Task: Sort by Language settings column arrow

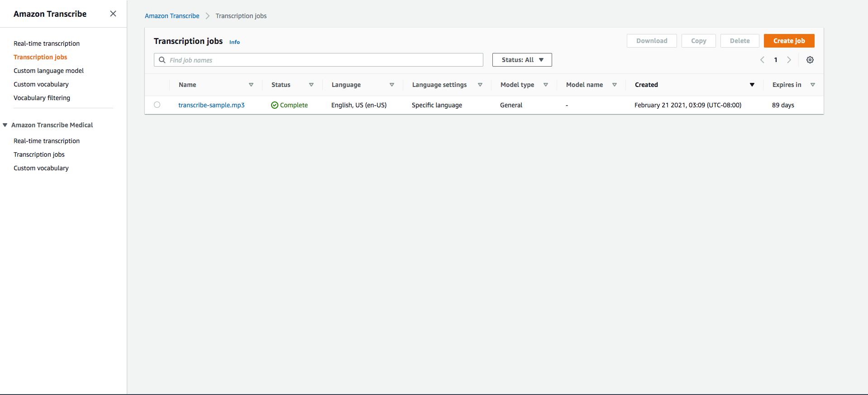Action: [x=480, y=85]
